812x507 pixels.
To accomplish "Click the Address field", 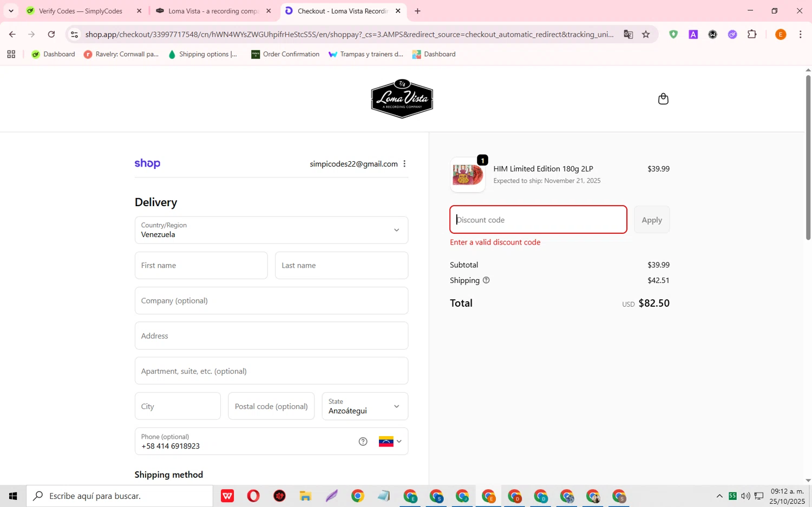I will [x=271, y=335].
